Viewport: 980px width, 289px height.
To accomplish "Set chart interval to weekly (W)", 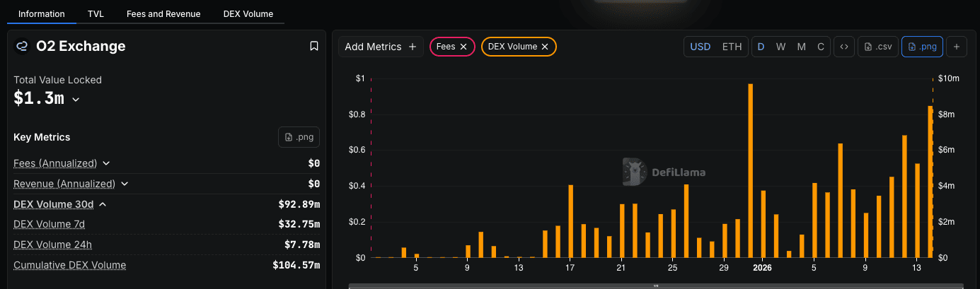I will tap(780, 47).
